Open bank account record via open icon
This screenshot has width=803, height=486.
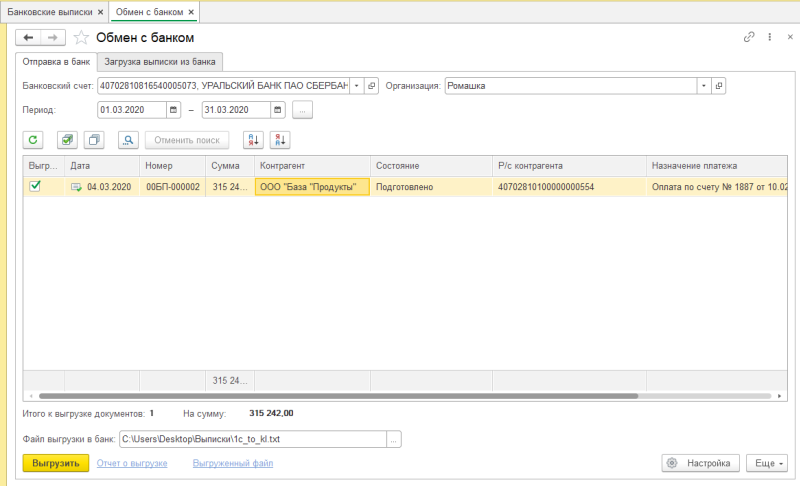[x=371, y=86]
